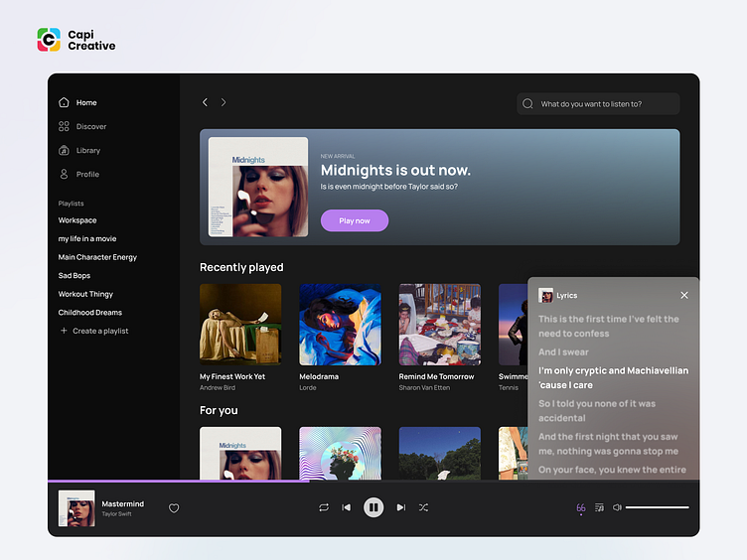747x560 pixels.
Task: Skip to previous track
Action: [x=347, y=507]
